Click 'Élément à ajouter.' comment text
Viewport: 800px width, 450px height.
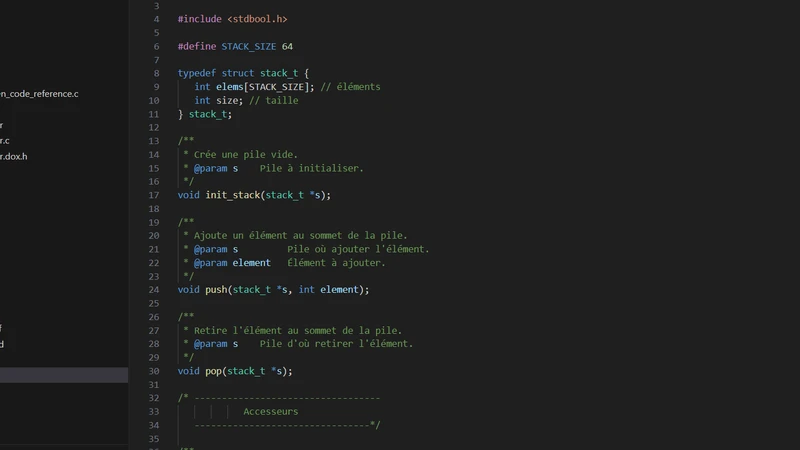(336, 263)
